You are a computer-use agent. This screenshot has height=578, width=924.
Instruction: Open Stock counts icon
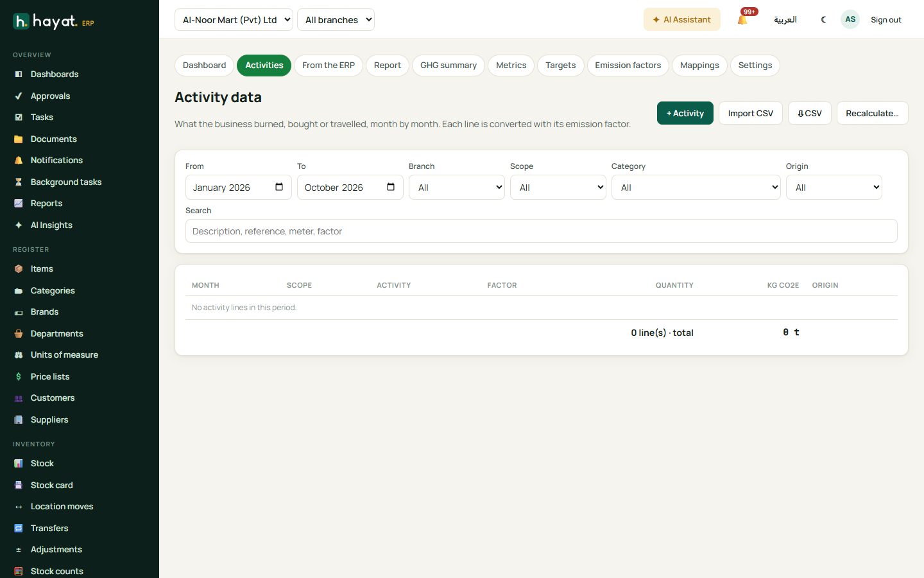(19, 572)
